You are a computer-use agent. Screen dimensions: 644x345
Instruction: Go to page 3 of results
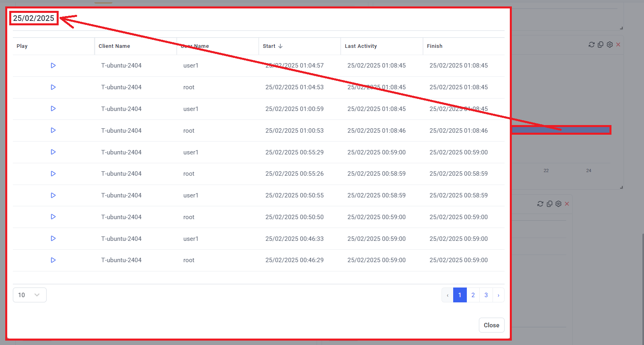[x=486, y=295]
